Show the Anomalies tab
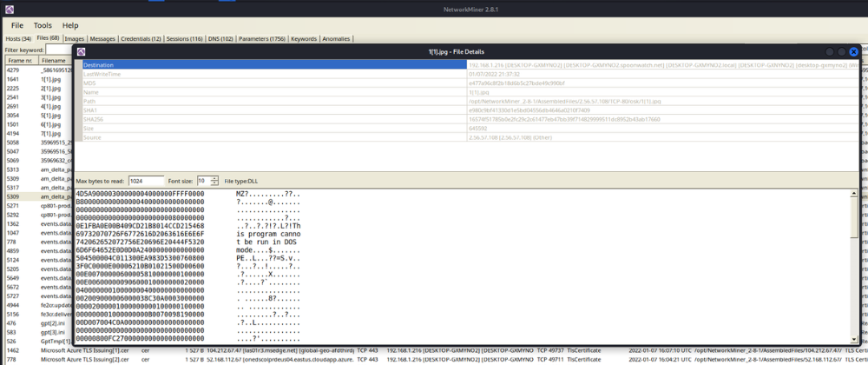The height and width of the screenshot is (365, 868). pyautogui.click(x=337, y=39)
